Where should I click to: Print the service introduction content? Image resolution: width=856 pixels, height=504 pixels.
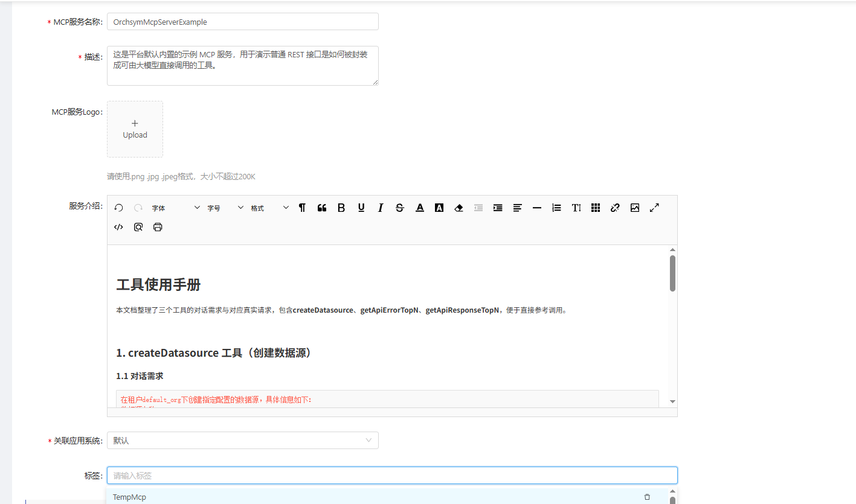click(157, 226)
